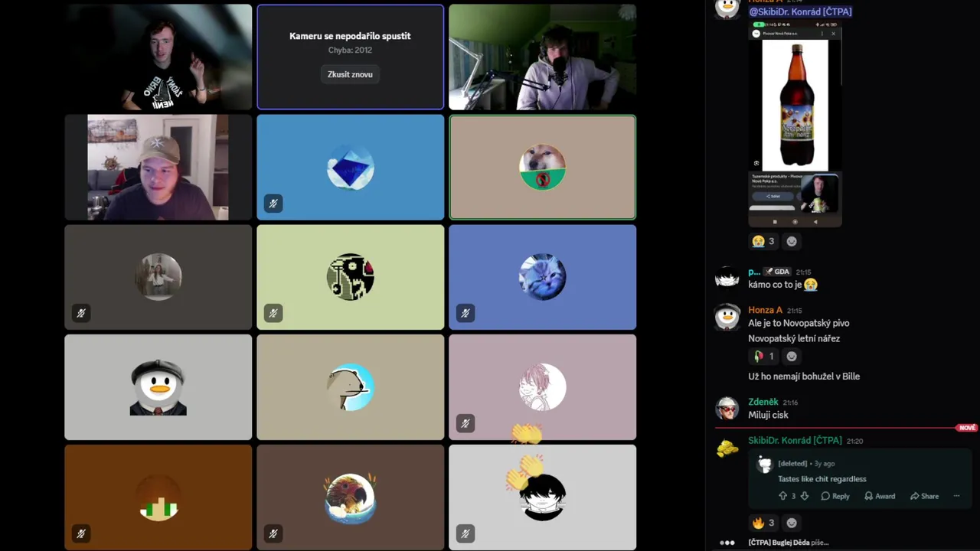Select the phoenix avatar tile

(350, 497)
